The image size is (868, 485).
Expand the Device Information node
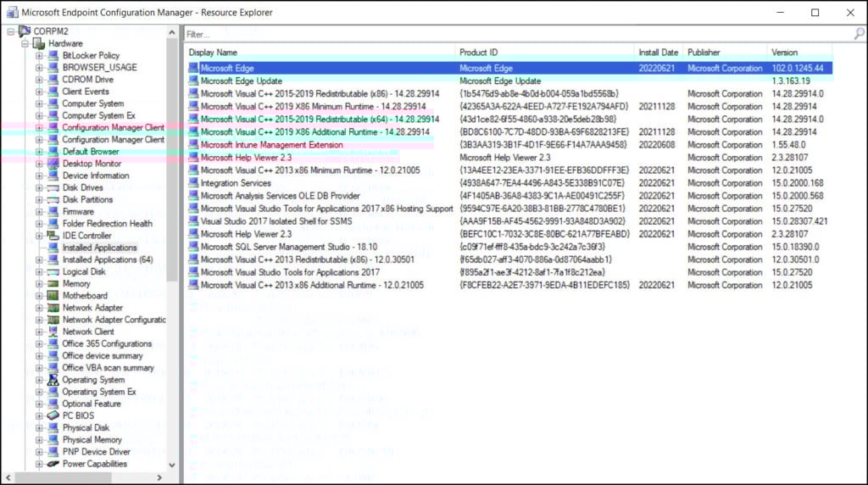(39, 176)
